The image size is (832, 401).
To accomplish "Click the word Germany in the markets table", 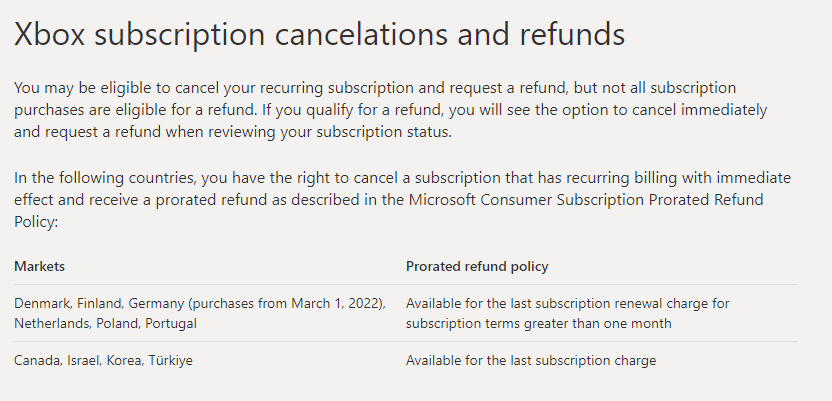I will click(155, 304).
